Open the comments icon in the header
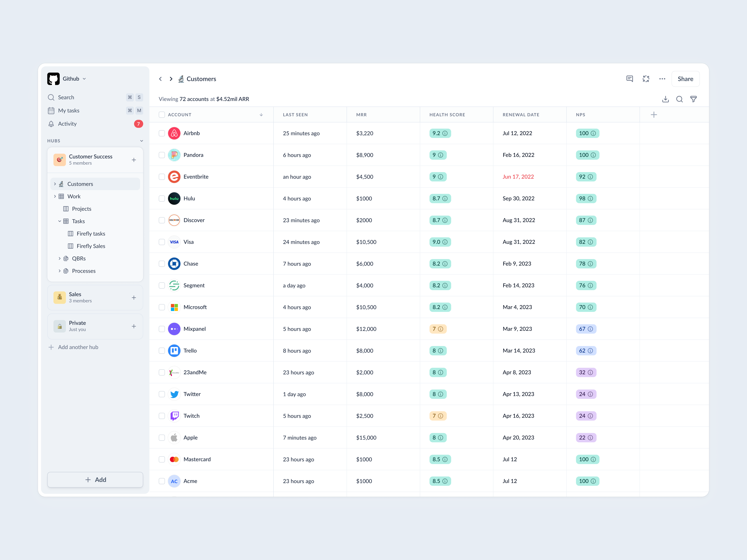 630,79
